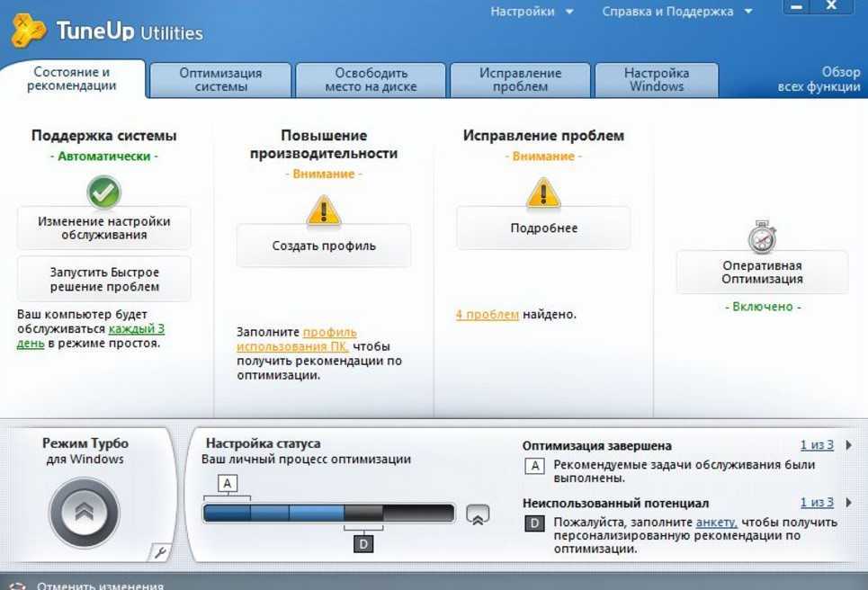Click 1 из 3 link for Неиспользованный потенциал
The height and width of the screenshot is (590, 868).
[x=817, y=503]
